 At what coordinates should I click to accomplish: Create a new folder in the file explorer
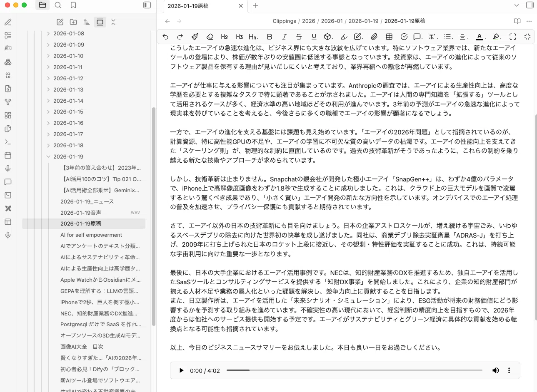(73, 22)
